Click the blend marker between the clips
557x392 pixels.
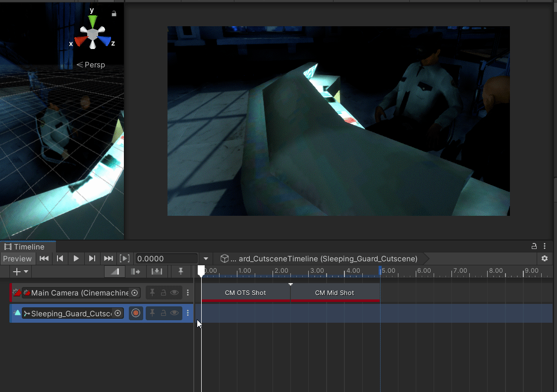[290, 285]
